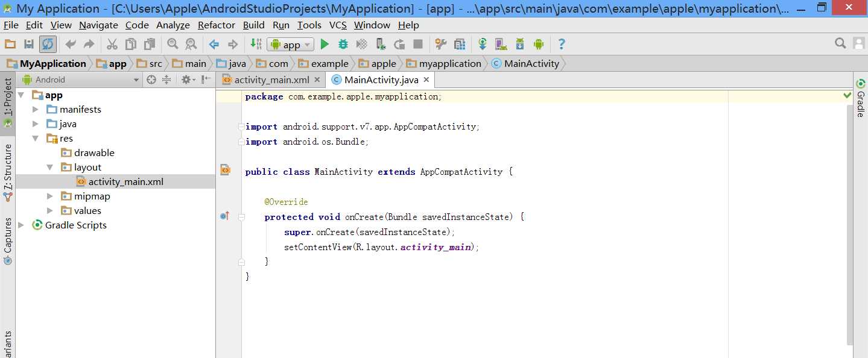This screenshot has height=358, width=868.
Task: Click the Save All floppy icon
Action: [29, 44]
